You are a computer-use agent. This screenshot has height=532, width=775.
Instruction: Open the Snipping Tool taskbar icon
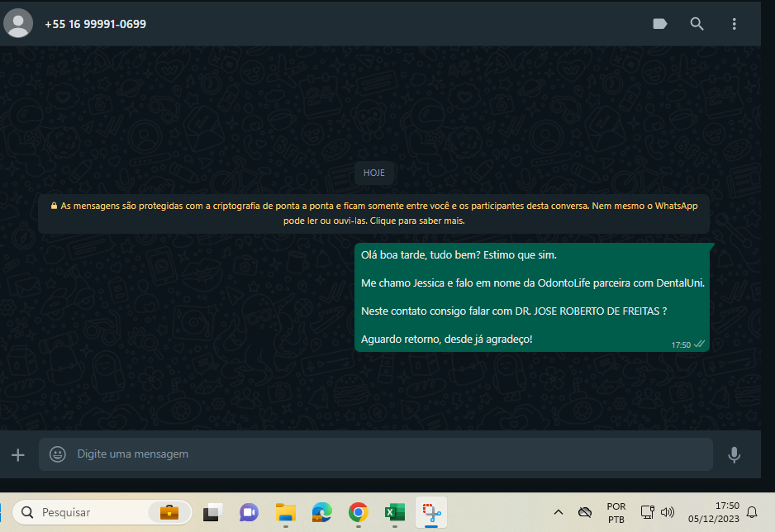pyautogui.click(x=431, y=513)
